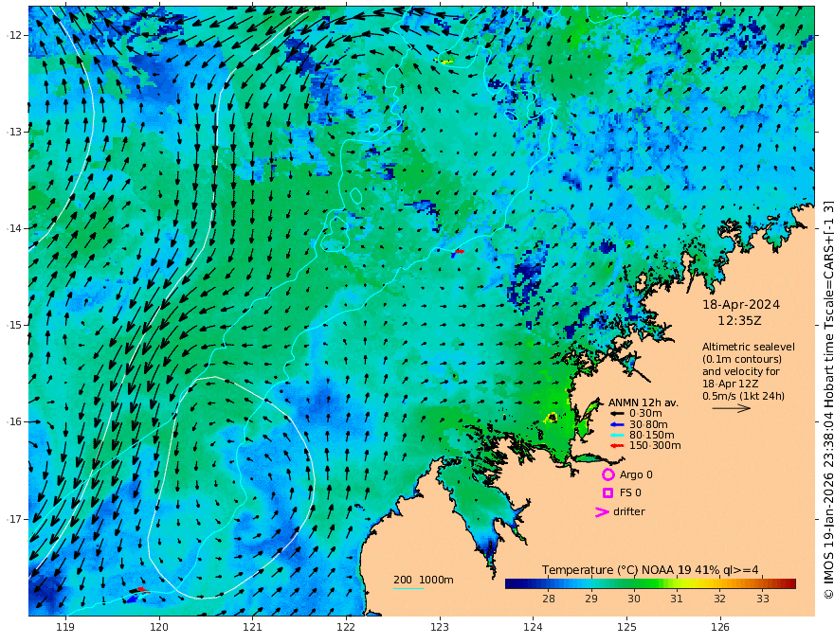Click the latitude axis label -12
The image size is (834, 644).
14,35
